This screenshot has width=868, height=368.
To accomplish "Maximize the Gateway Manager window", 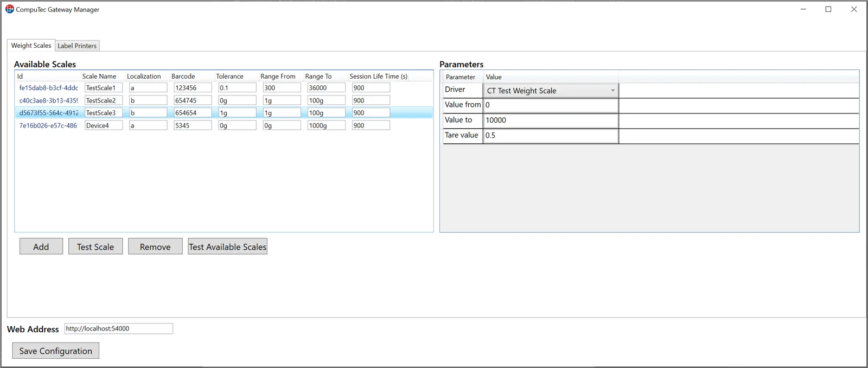I will click(828, 9).
